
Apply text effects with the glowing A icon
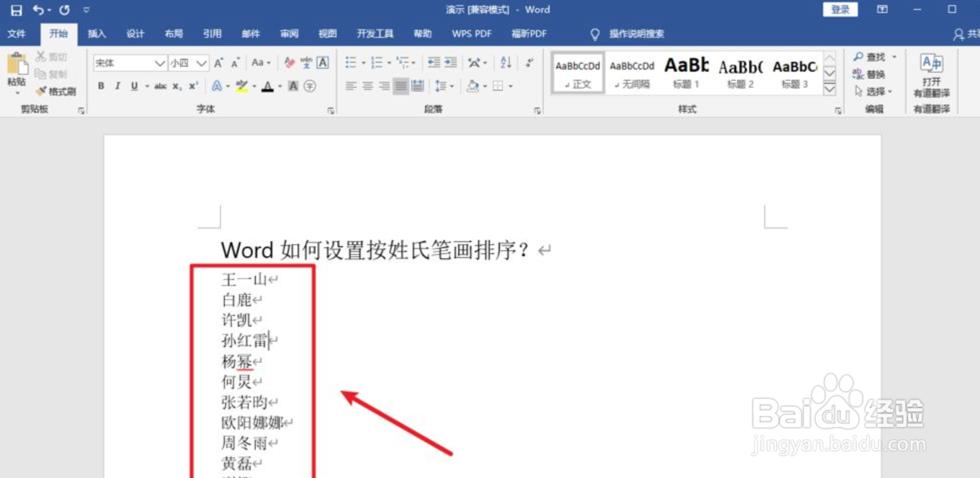pos(217,86)
